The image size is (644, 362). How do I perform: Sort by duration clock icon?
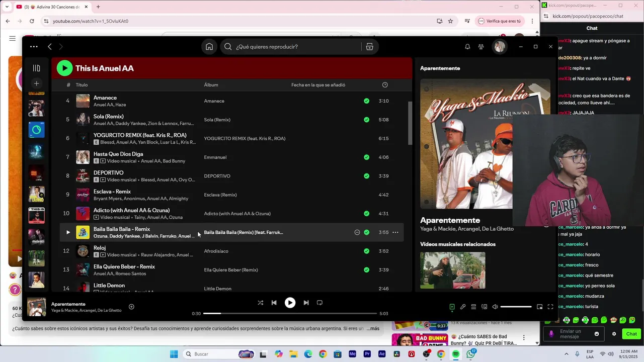[x=385, y=85]
